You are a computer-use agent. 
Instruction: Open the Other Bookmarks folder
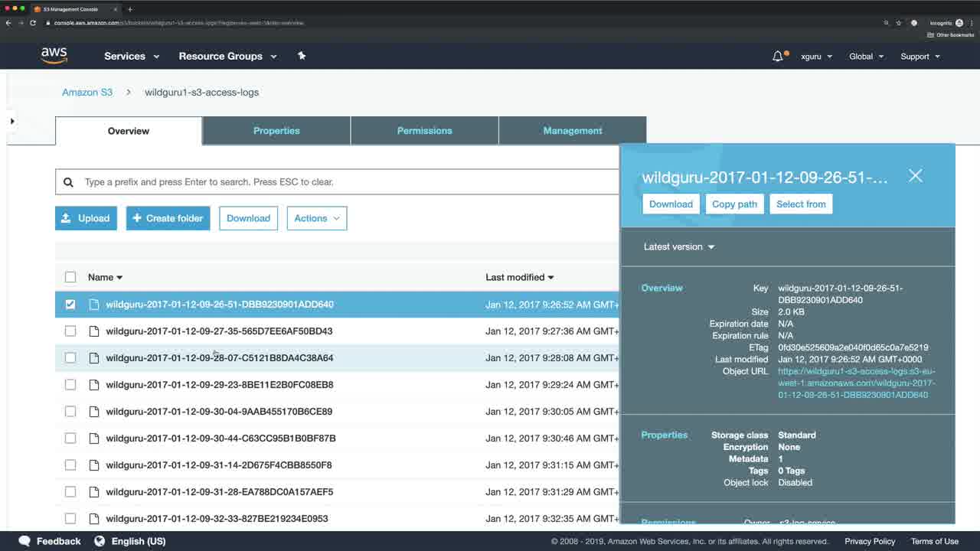pos(951,35)
